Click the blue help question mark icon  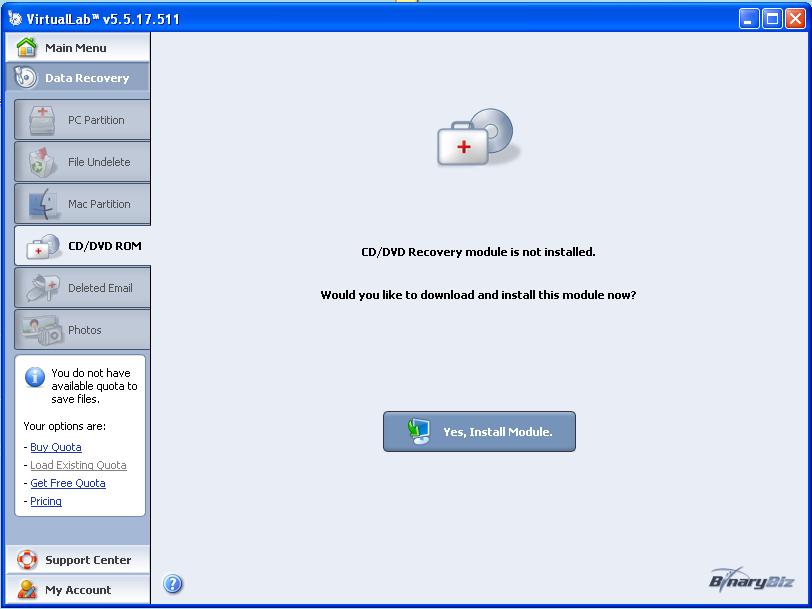click(173, 584)
